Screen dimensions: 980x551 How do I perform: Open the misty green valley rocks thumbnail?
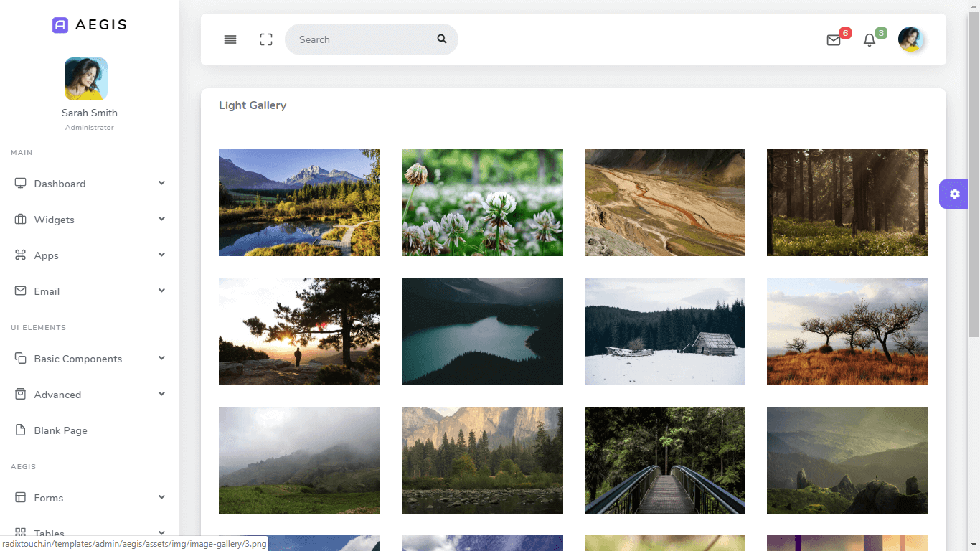click(x=847, y=461)
